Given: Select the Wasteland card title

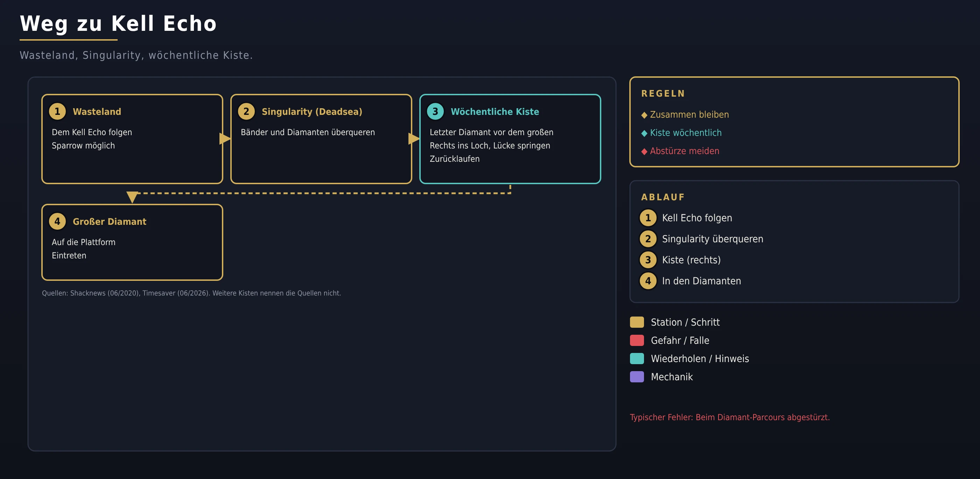Looking at the screenshot, I should [97, 111].
